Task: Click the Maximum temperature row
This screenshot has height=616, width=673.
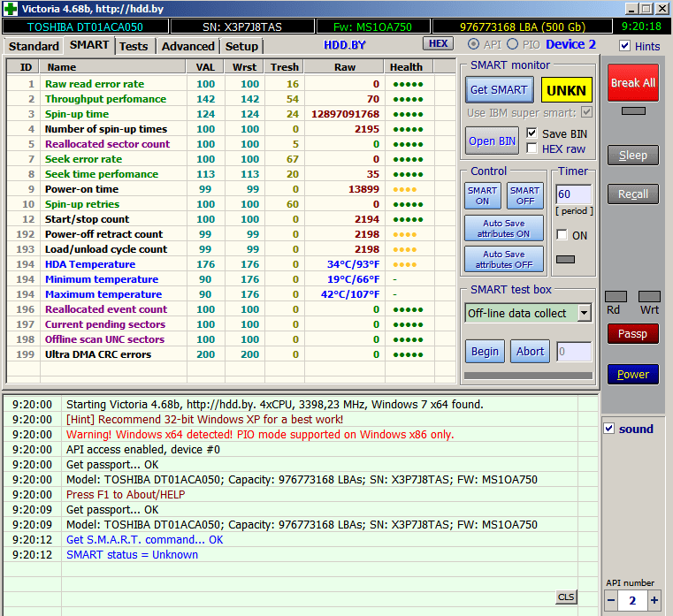Action: [231, 294]
